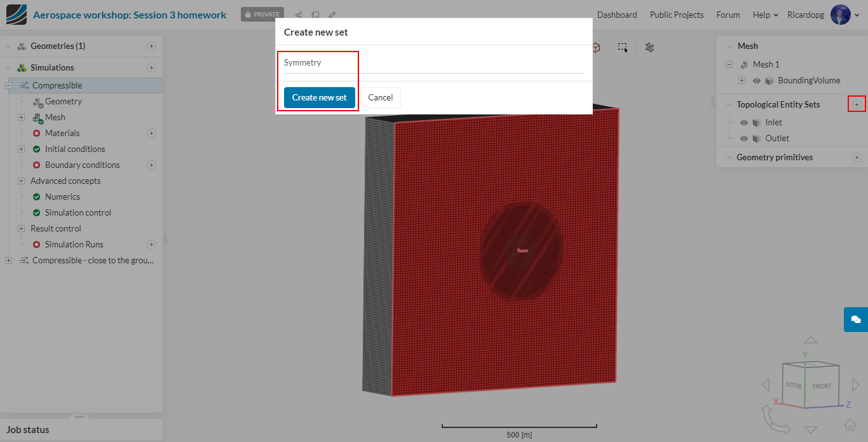Open the project title link

point(130,15)
